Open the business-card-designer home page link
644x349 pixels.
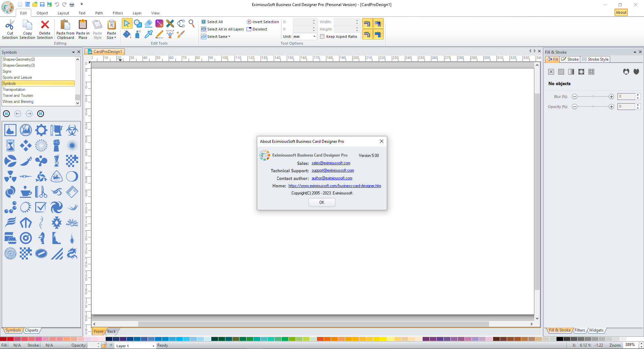click(335, 186)
